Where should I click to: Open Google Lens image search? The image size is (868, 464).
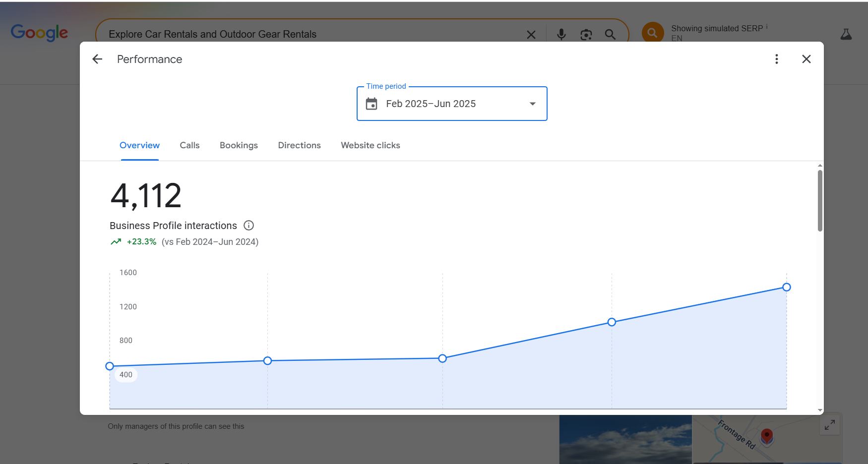pyautogui.click(x=586, y=35)
